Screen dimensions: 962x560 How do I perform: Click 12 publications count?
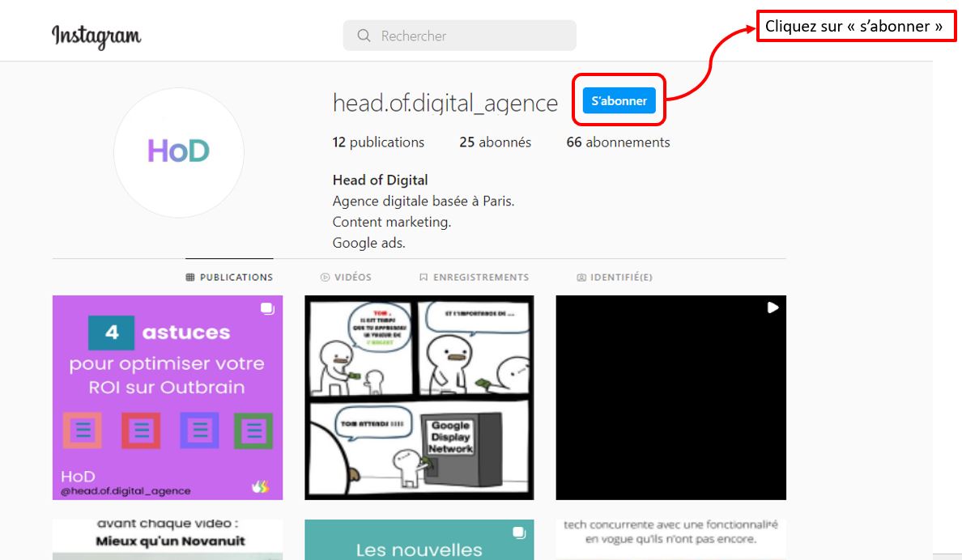pyautogui.click(x=378, y=142)
